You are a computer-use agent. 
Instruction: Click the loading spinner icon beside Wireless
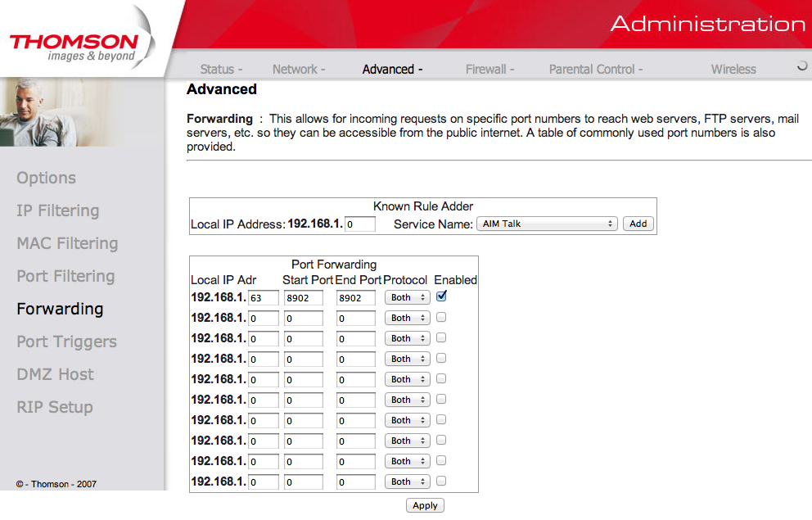tap(801, 66)
